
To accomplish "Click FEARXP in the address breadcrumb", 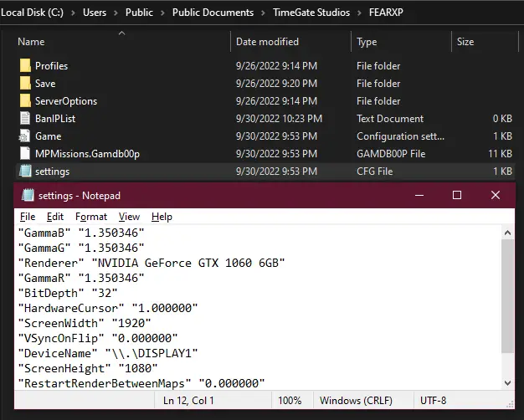I will pyautogui.click(x=386, y=13).
